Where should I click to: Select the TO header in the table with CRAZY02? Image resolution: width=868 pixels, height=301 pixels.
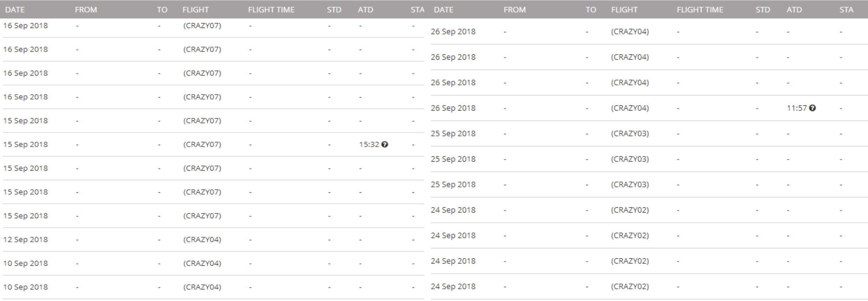tap(591, 10)
